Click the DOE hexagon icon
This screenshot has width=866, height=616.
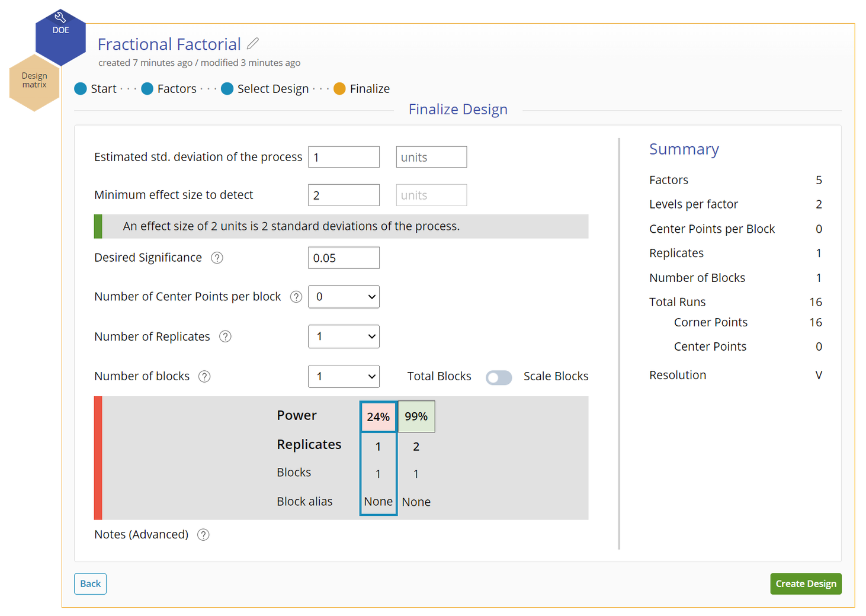pyautogui.click(x=60, y=37)
